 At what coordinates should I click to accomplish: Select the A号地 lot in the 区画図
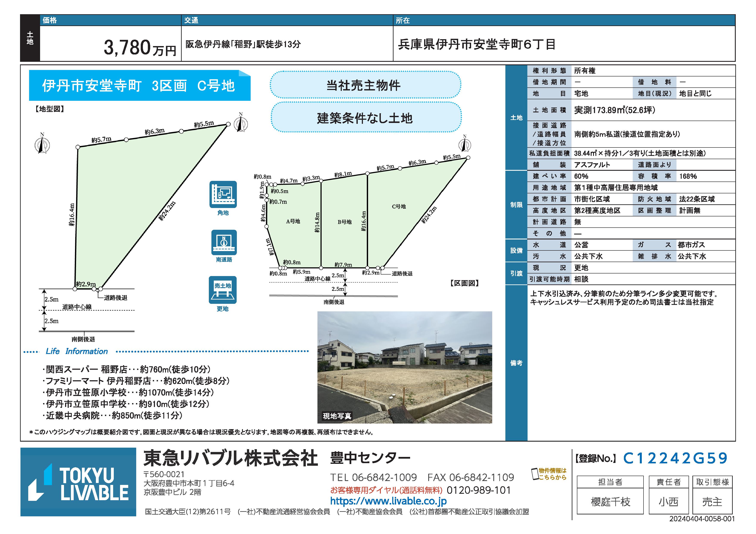pyautogui.click(x=293, y=221)
